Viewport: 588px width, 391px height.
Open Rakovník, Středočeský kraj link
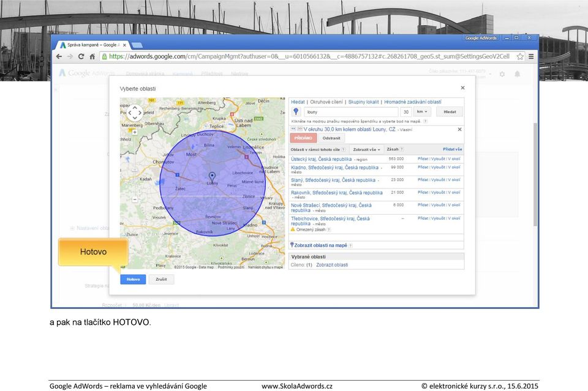pos(337,193)
